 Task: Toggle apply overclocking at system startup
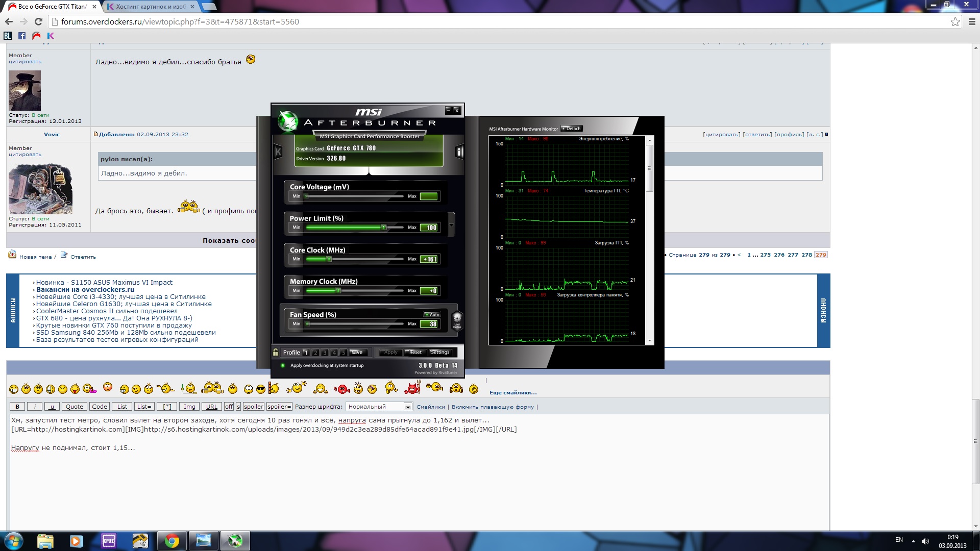tap(283, 365)
